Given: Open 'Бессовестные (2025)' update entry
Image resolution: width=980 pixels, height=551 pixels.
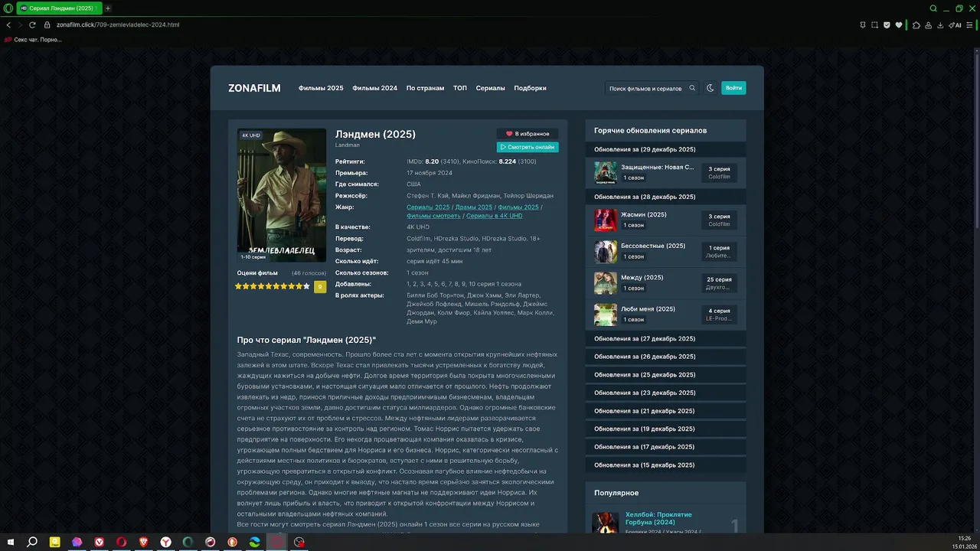Looking at the screenshot, I should [665, 251].
